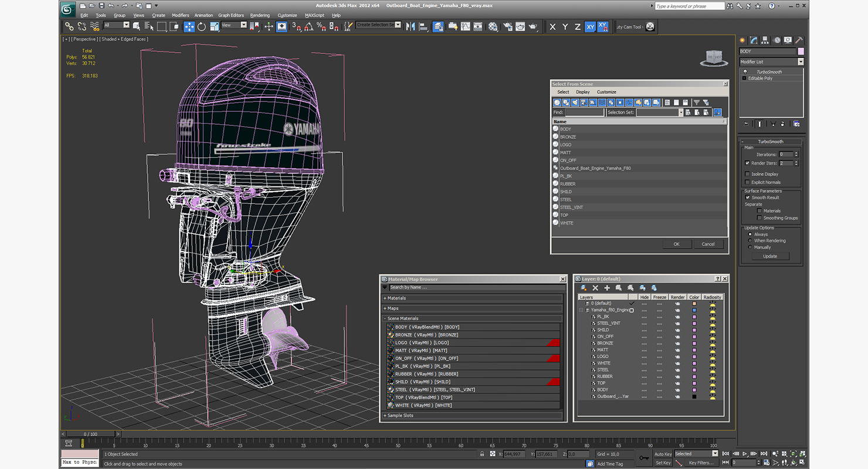
Task: Open Rendering menu
Action: (x=260, y=15)
